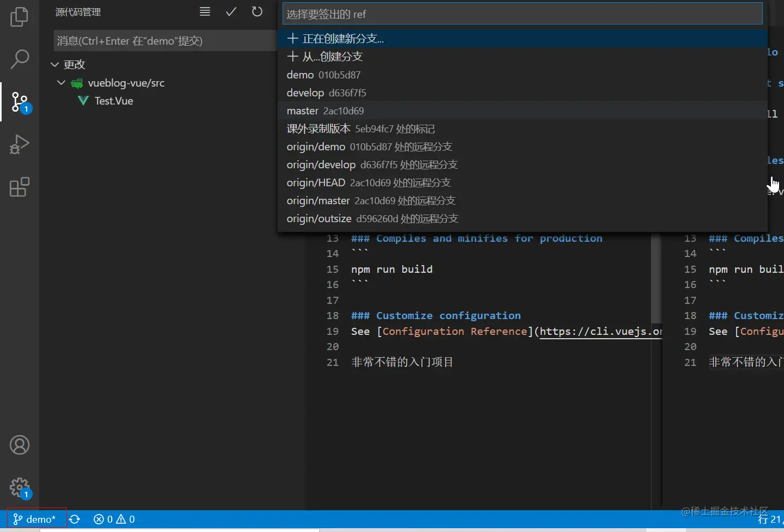
Task: Click line 21 '非常不错的入门项目' in left editor
Action: click(x=402, y=362)
